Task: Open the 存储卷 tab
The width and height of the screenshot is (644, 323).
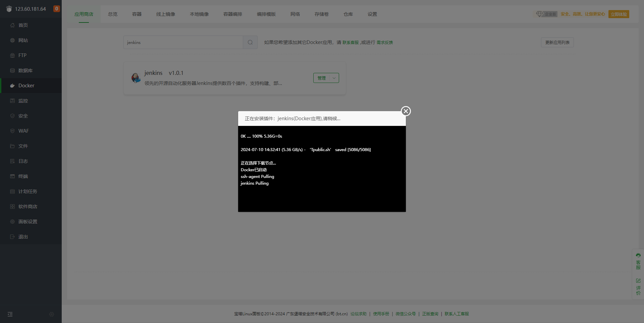Action: tap(322, 14)
